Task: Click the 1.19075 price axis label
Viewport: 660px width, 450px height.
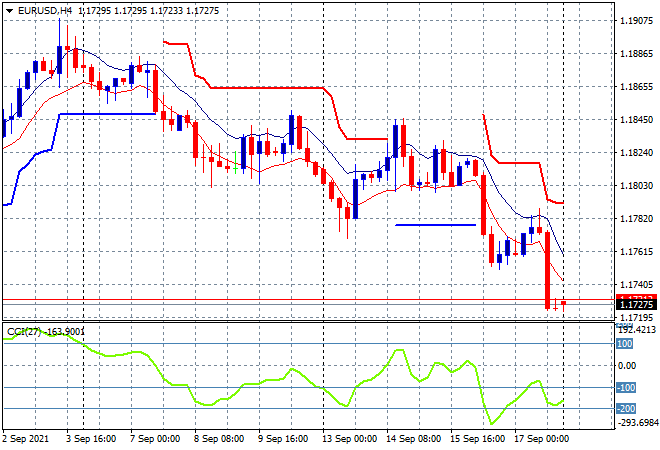Action: point(636,21)
